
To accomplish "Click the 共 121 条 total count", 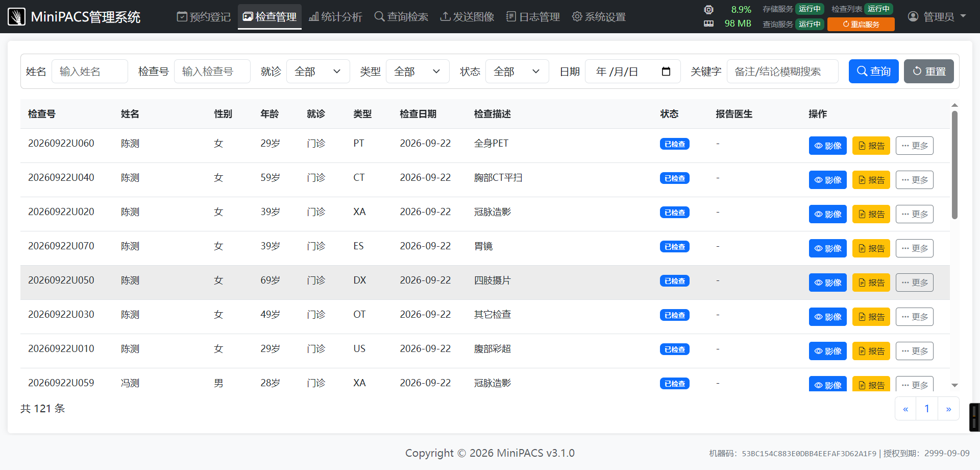I will point(43,409).
